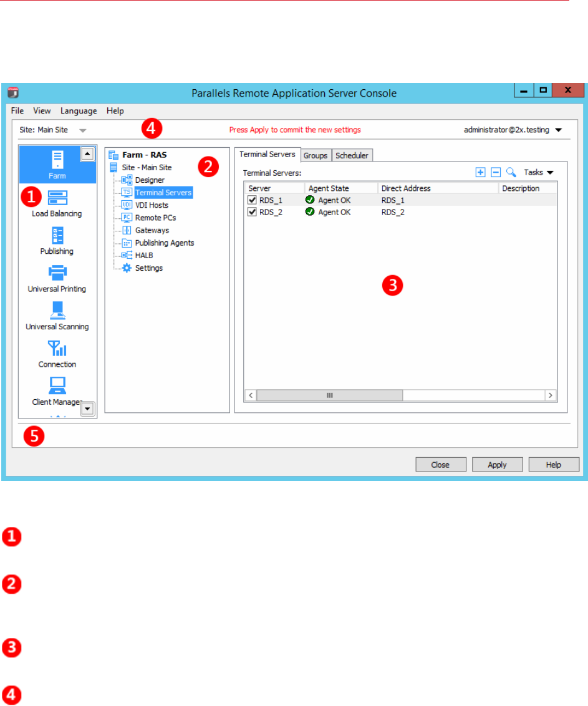Select the HALB tree item
This screenshot has height=706, width=588.
[144, 255]
